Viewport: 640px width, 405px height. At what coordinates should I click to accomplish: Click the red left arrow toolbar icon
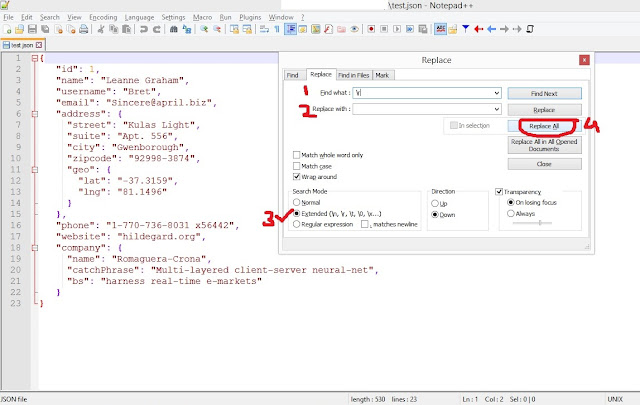pyautogui.click(x=479, y=29)
